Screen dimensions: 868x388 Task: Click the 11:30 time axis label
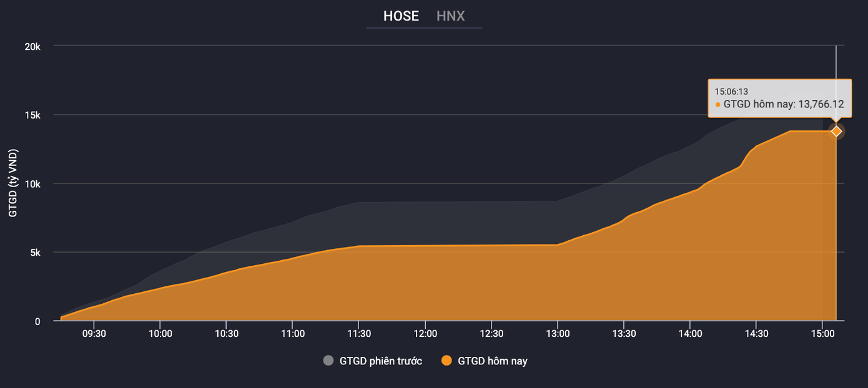(x=358, y=334)
